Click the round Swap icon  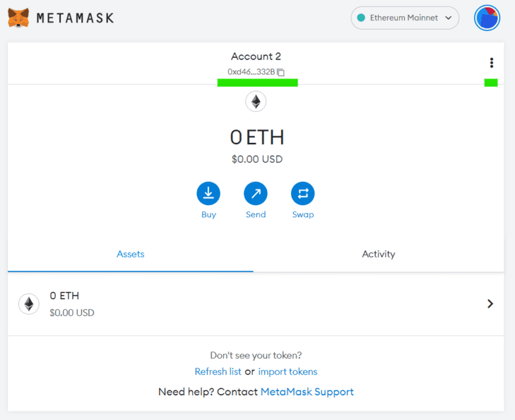(303, 193)
